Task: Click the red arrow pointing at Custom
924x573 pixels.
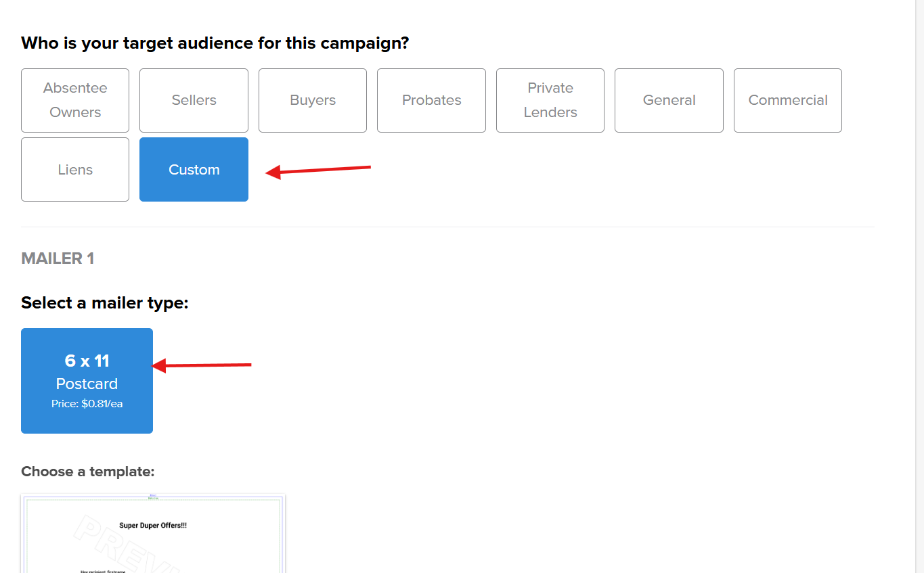Action: (318, 170)
